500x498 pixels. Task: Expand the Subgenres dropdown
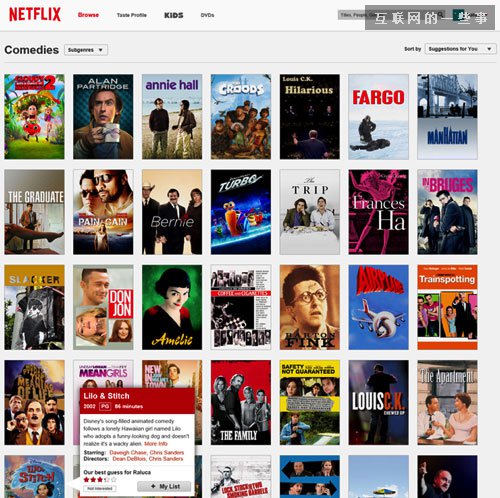pyautogui.click(x=86, y=50)
